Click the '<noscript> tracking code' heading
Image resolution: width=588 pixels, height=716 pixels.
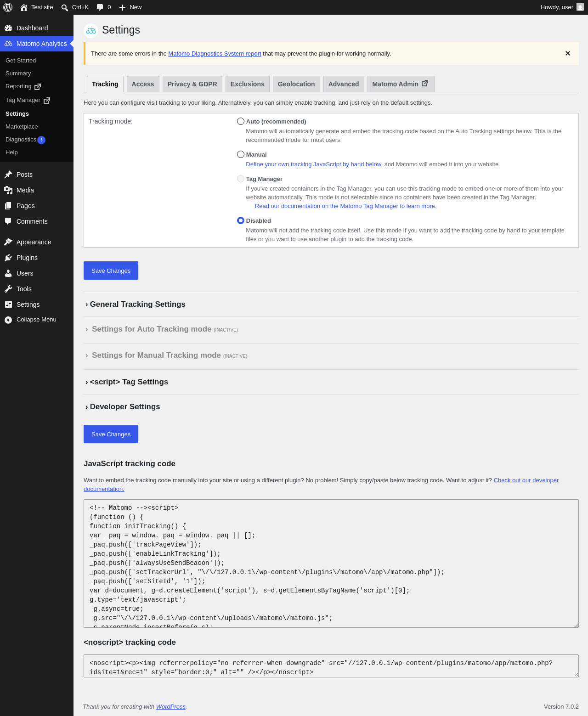[130, 643]
